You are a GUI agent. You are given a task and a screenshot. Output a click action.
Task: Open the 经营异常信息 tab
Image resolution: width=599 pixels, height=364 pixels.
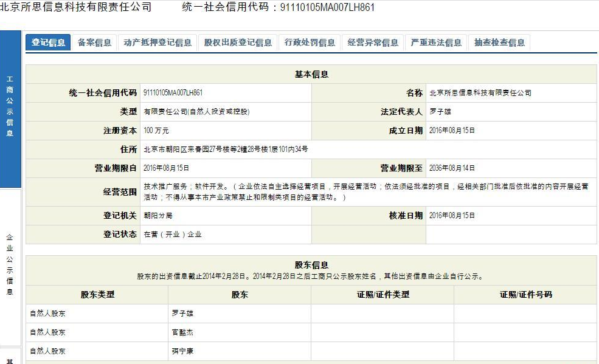pos(372,43)
